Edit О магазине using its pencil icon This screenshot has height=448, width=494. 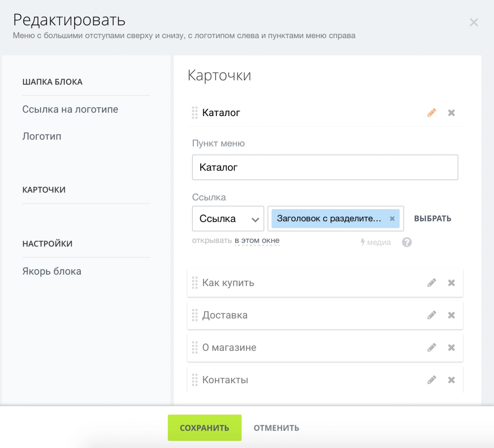click(x=432, y=347)
